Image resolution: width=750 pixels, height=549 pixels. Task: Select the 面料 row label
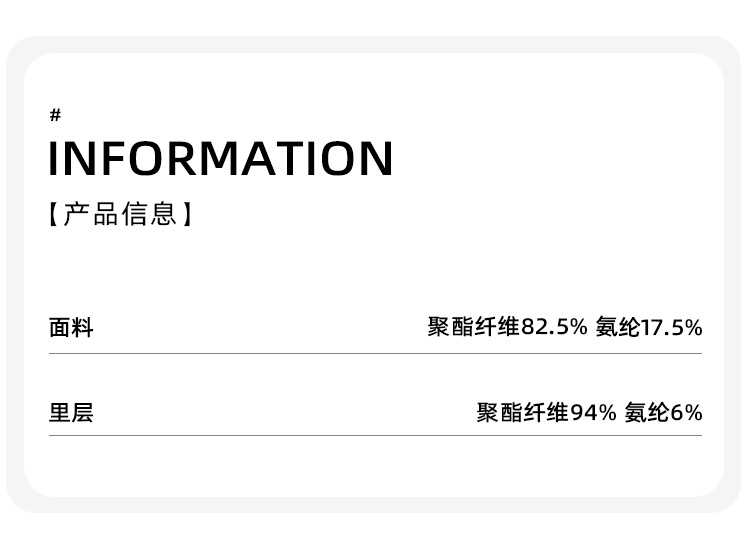(x=71, y=328)
